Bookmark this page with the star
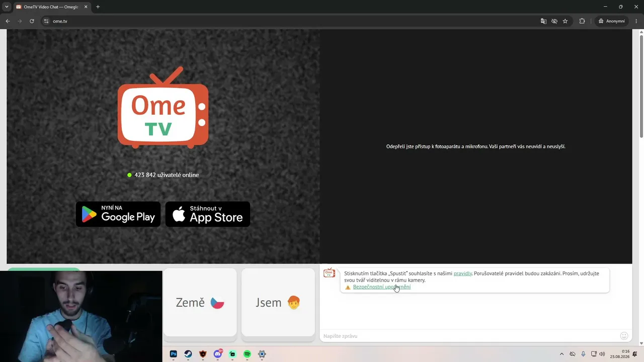 pyautogui.click(x=566, y=21)
